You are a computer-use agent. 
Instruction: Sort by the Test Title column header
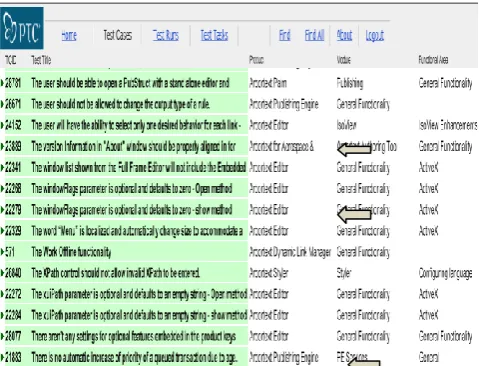(41, 60)
